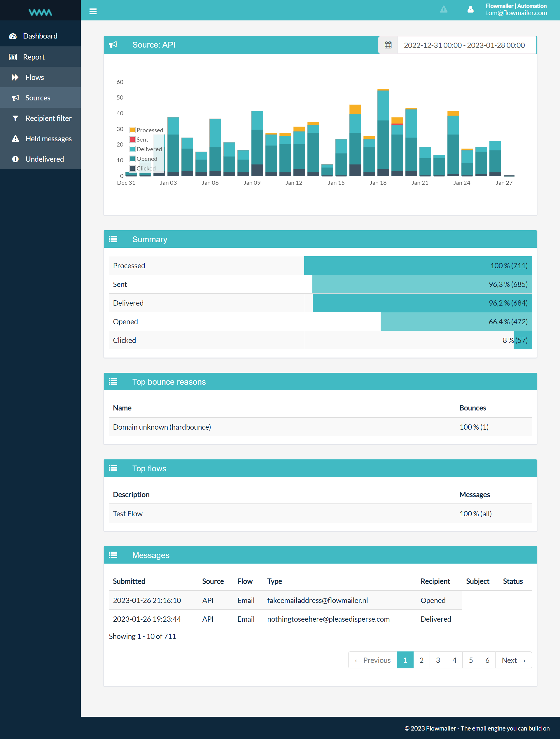The image size is (560, 739).
Task: Open message submitted 2023-01-26 21:16:10
Action: point(147,600)
